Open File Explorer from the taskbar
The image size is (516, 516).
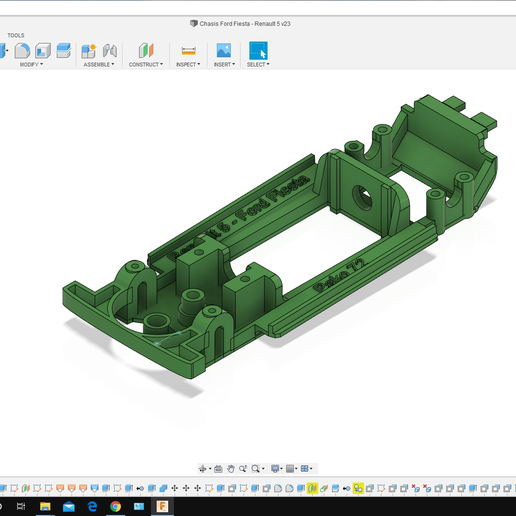[45, 507]
